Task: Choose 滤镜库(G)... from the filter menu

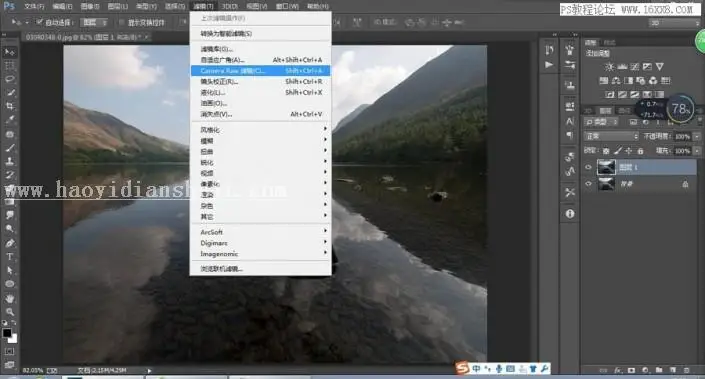Action: click(261, 49)
